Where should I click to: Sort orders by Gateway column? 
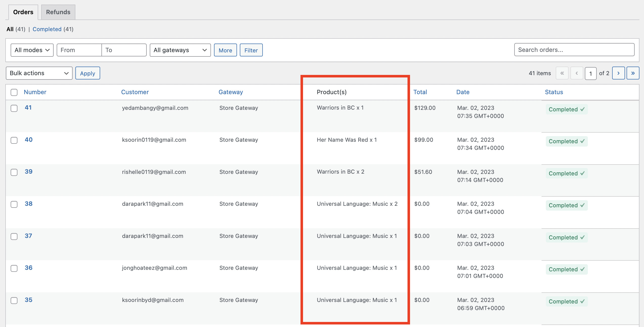(x=231, y=92)
